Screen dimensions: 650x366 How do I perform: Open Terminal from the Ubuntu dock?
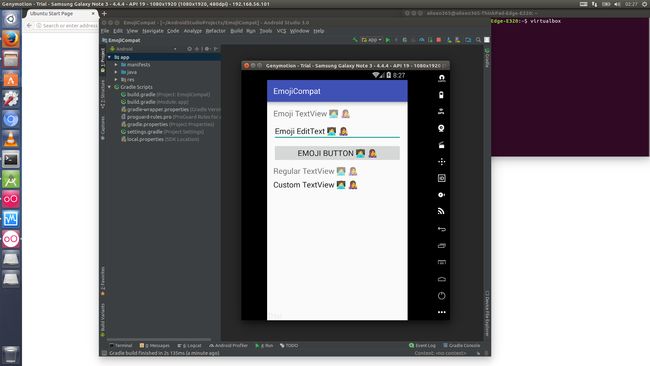click(x=11, y=159)
